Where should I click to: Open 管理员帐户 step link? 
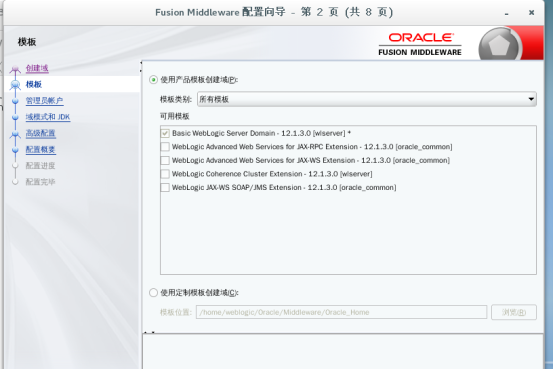(44, 101)
